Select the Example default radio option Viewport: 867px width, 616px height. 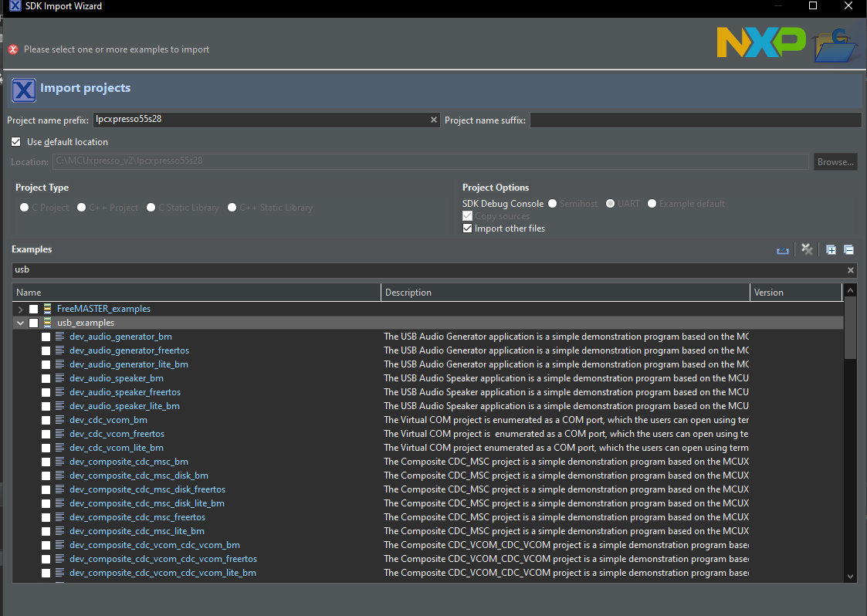[652, 204]
